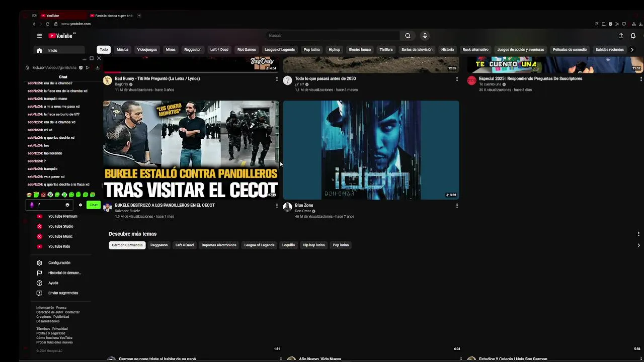This screenshot has height=362, width=644.
Task: Open the YouTube hamburger guide menu
Action: (x=39, y=36)
